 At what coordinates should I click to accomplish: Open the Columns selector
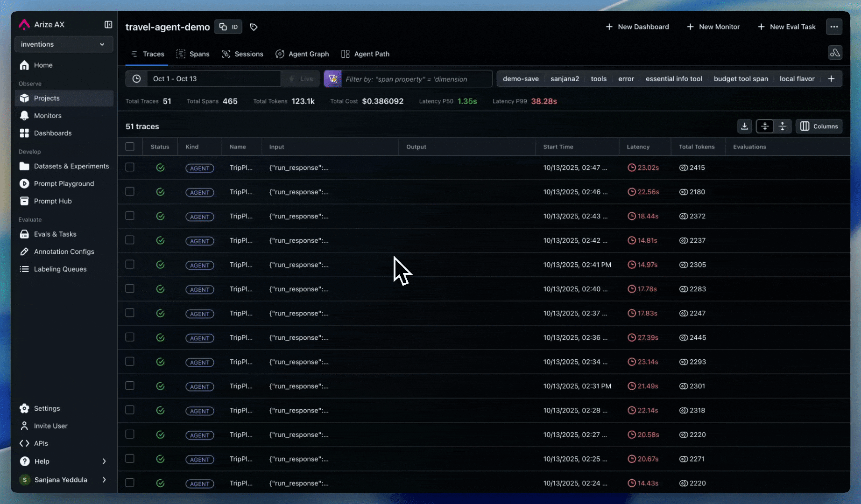pyautogui.click(x=819, y=126)
